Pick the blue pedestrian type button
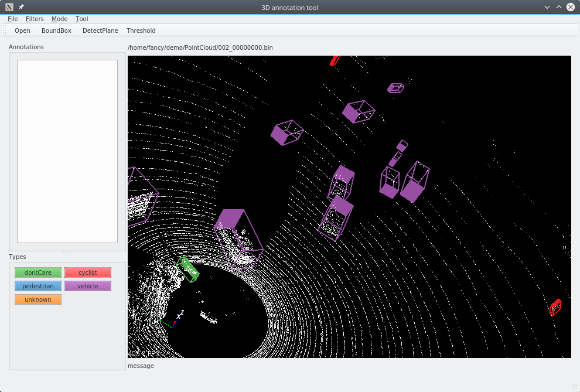Screen dimensions: 580x392 click(x=38, y=286)
